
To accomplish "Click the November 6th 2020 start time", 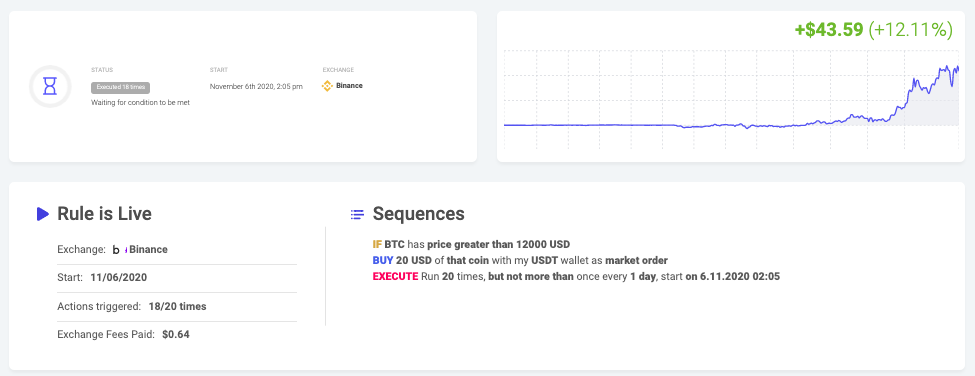I will [256, 86].
